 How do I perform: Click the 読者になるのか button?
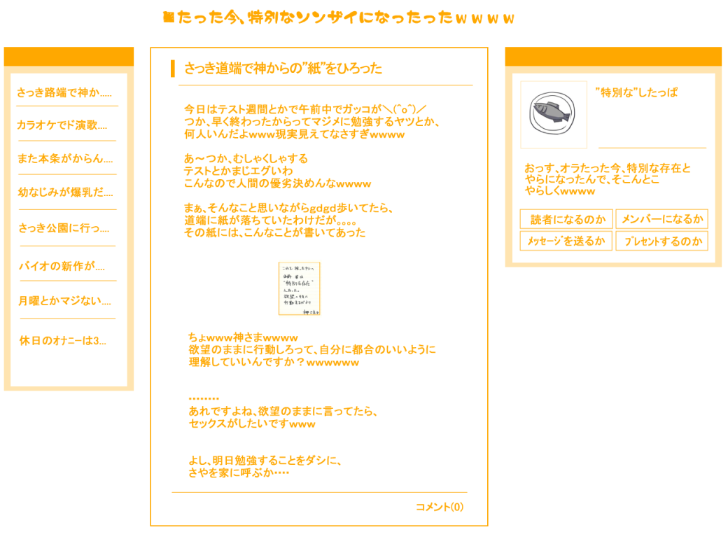pos(566,219)
